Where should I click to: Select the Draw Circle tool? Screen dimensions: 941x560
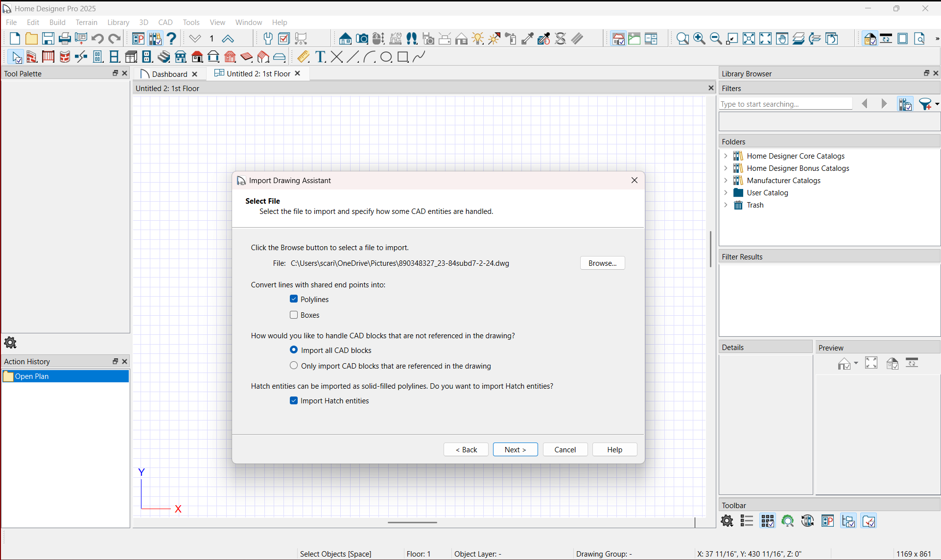tap(386, 57)
